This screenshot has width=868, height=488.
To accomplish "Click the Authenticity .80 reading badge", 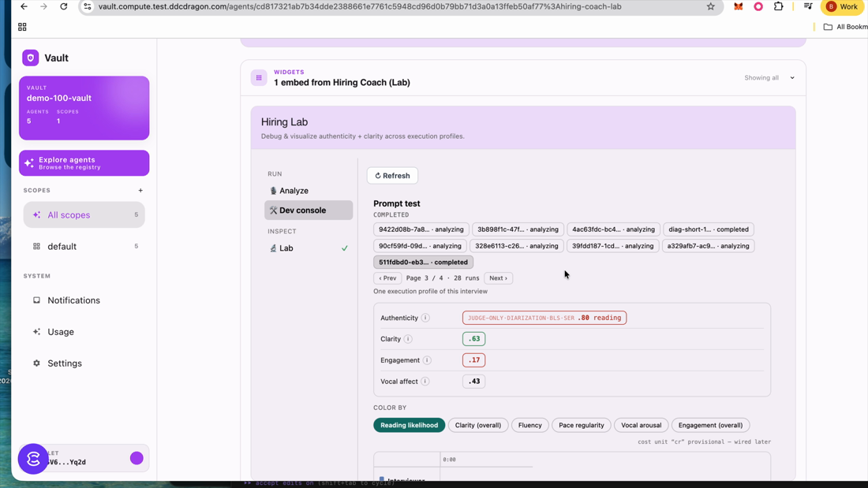I will pyautogui.click(x=544, y=319).
